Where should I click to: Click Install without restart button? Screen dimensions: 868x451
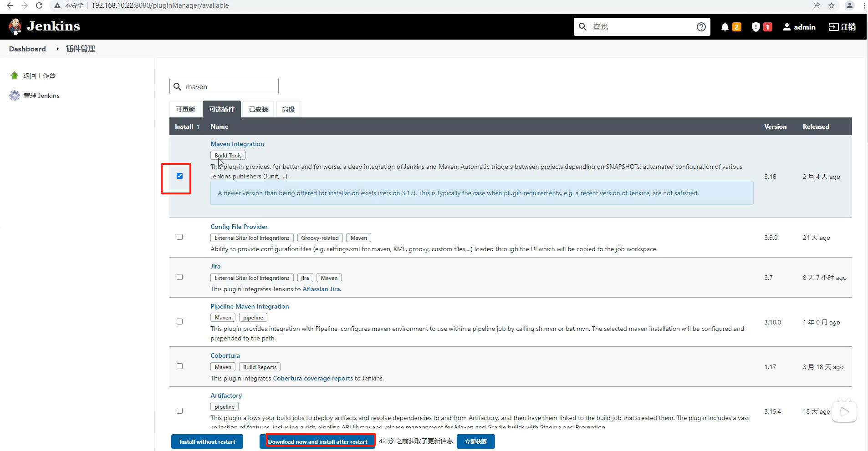pos(207,441)
